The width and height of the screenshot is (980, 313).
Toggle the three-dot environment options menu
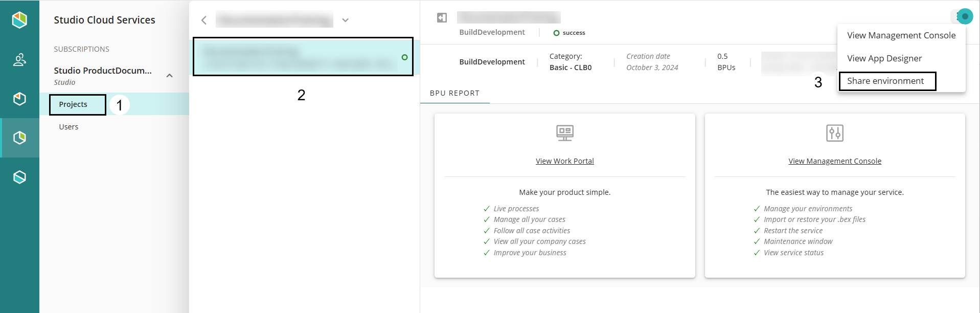[x=958, y=16]
